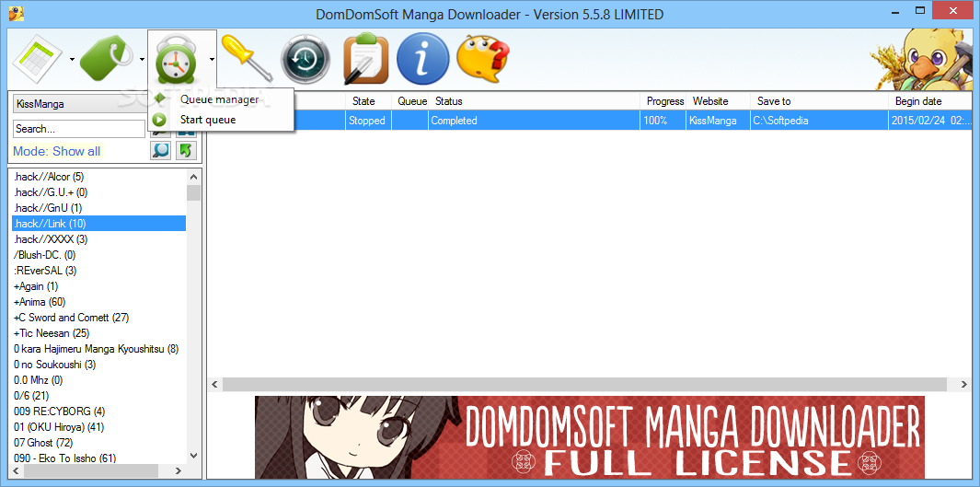The image size is (980, 487).
Task: Click the C:\Softpedia save path cell
Action: tap(819, 121)
